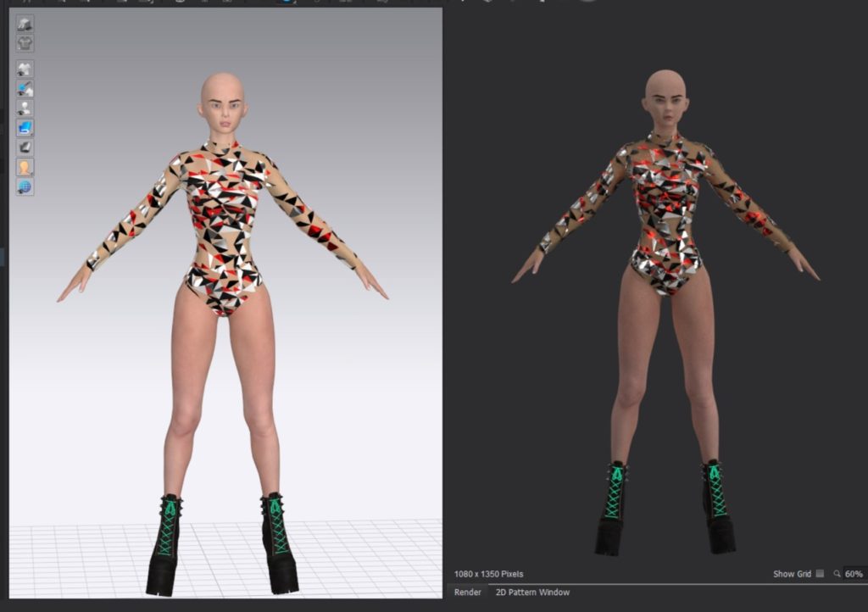Screen dimensions: 868x612
Task: Click the gray t-shirt icon in the viewport toolbar
Action: (x=25, y=42)
